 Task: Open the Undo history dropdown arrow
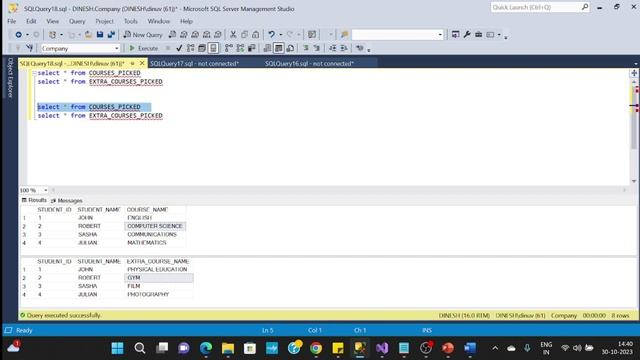[x=281, y=35]
